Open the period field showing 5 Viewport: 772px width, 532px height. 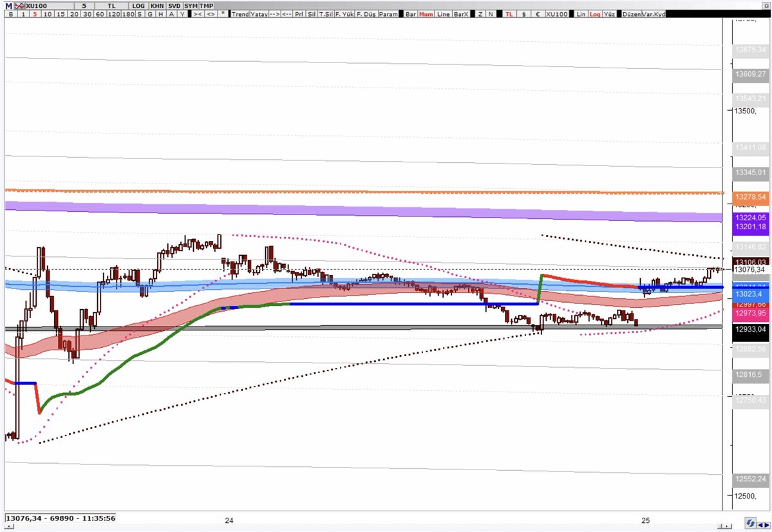coord(85,6)
